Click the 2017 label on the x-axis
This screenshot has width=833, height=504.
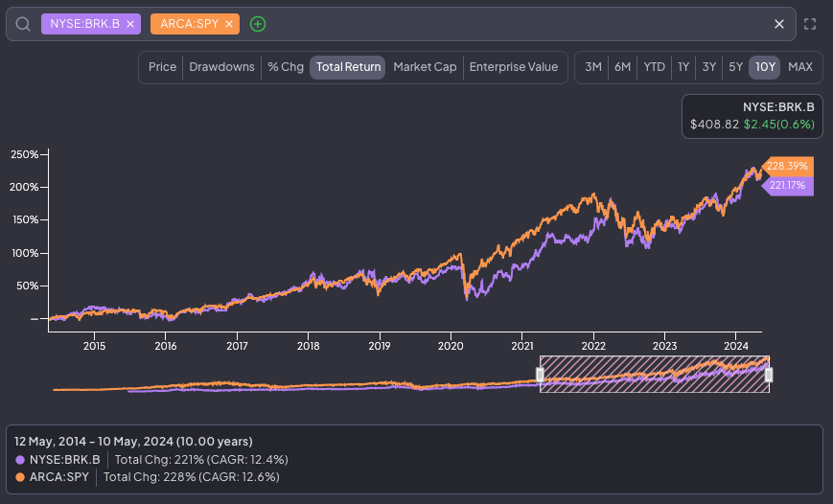tap(237, 346)
